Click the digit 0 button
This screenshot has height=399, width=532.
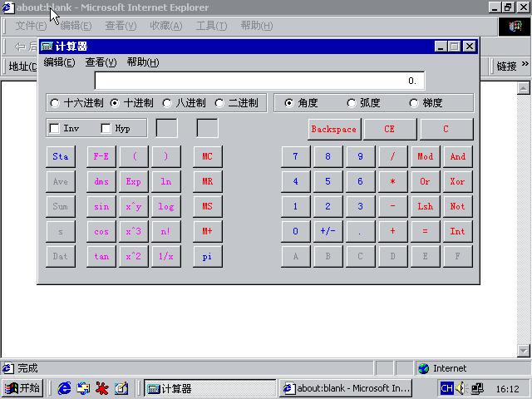296,231
